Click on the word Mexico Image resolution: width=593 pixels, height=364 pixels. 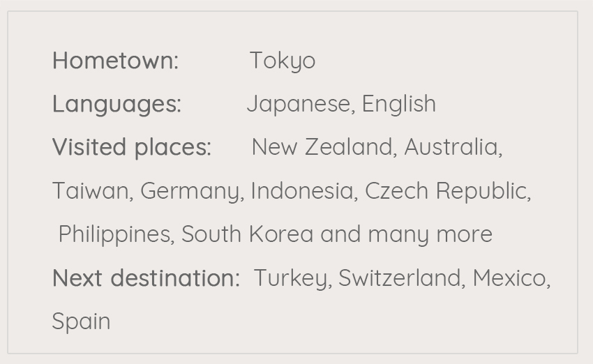(x=509, y=278)
